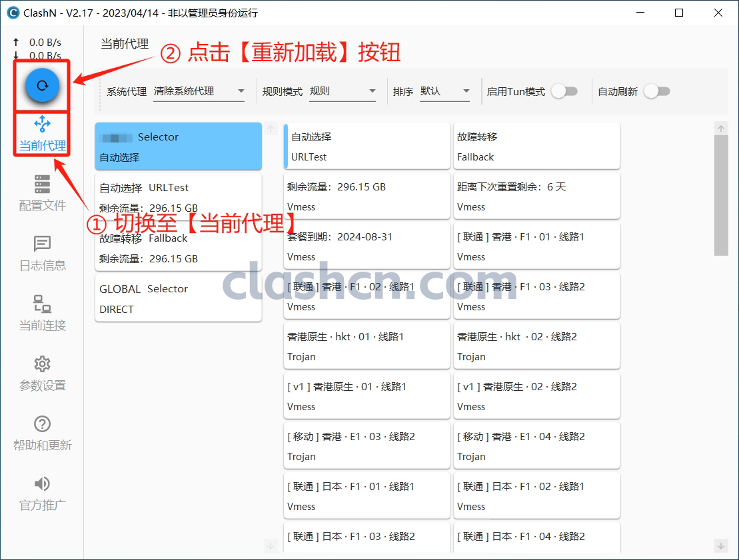This screenshot has height=560, width=739.
Task: Show the 日志信息 log page
Action: [x=43, y=254]
